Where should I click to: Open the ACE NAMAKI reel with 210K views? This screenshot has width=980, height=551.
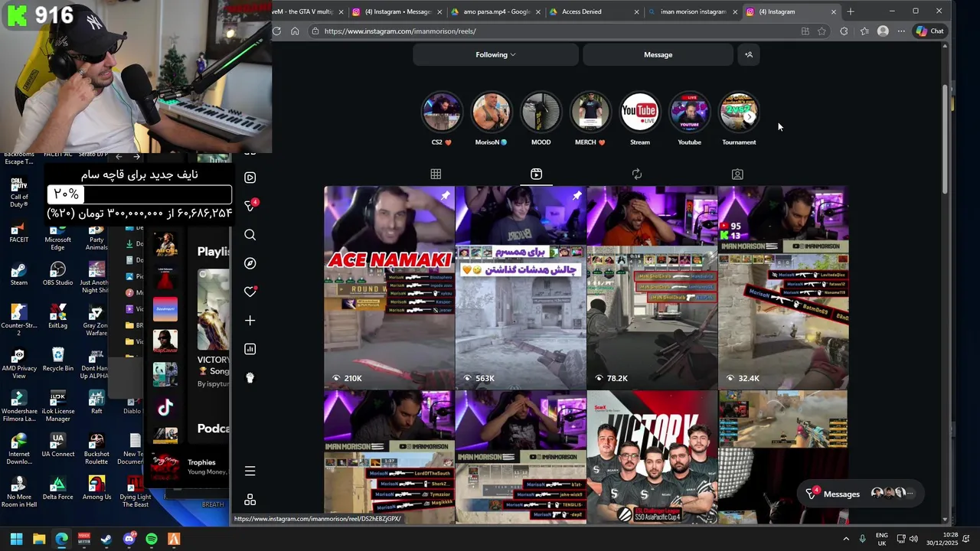click(389, 288)
